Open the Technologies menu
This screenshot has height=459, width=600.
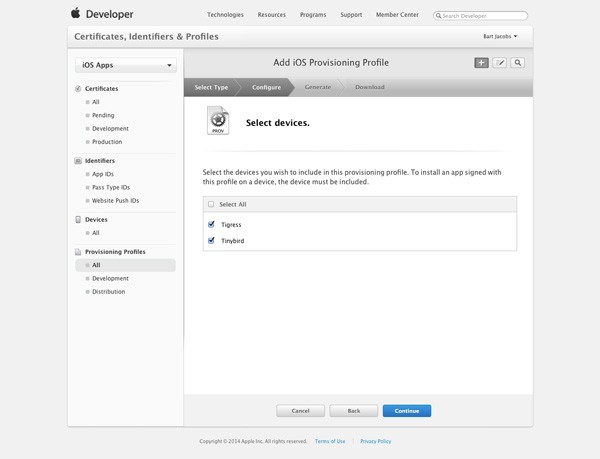coord(225,15)
